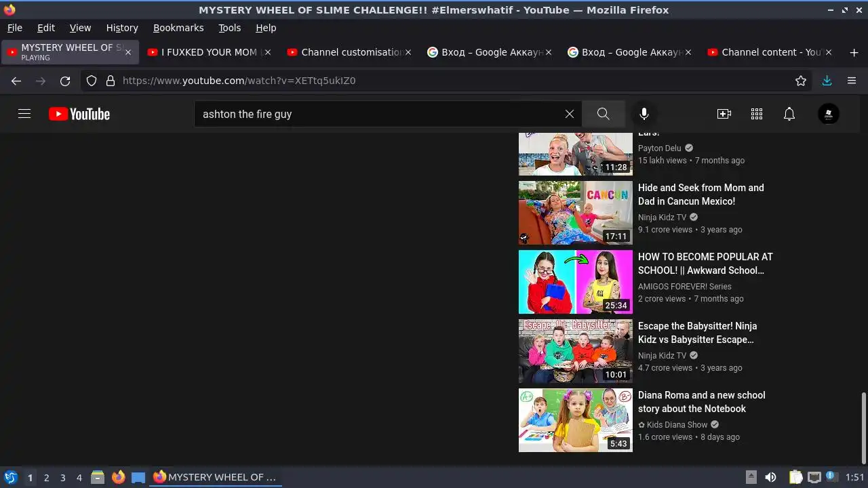Open the Create video icon
The image size is (868, 488).
pos(724,114)
